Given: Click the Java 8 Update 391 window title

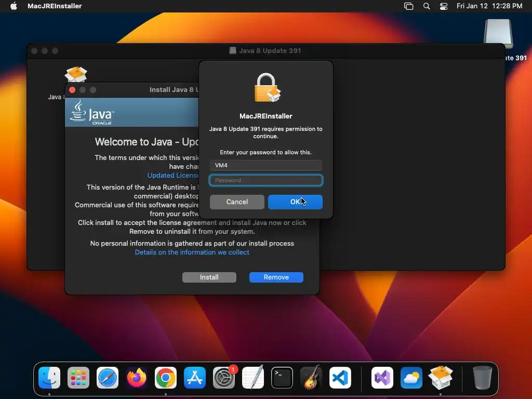Looking at the screenshot, I should (270, 50).
